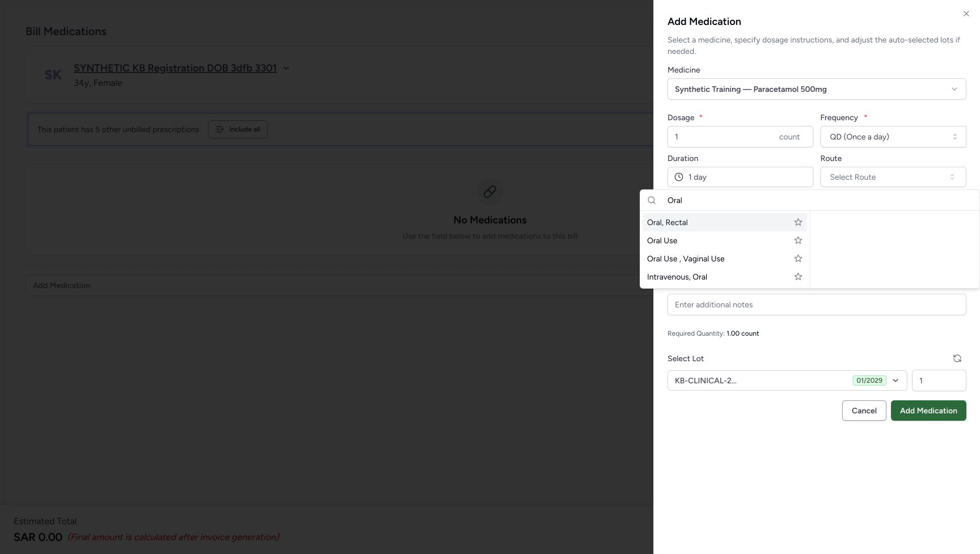Choose the Oral Use route

click(724, 240)
